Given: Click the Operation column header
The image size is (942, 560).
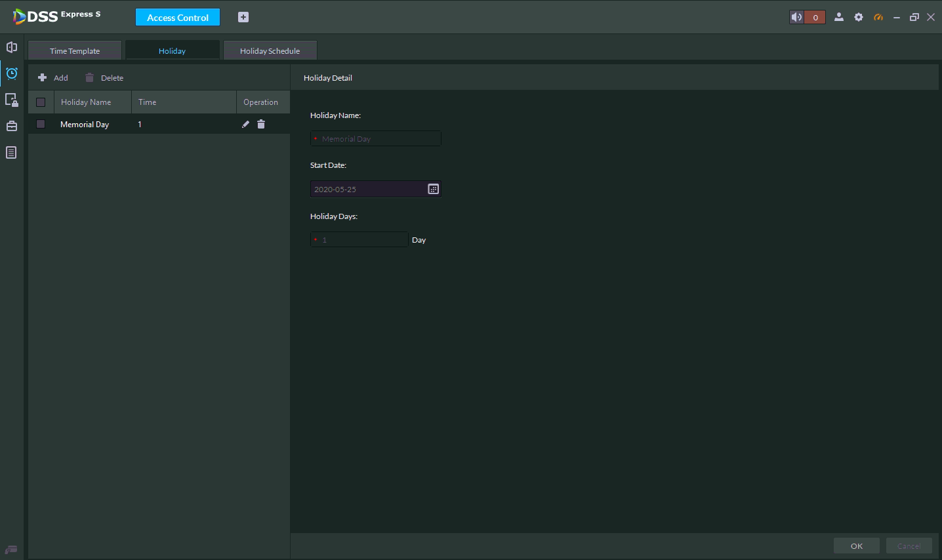Looking at the screenshot, I should (263, 102).
